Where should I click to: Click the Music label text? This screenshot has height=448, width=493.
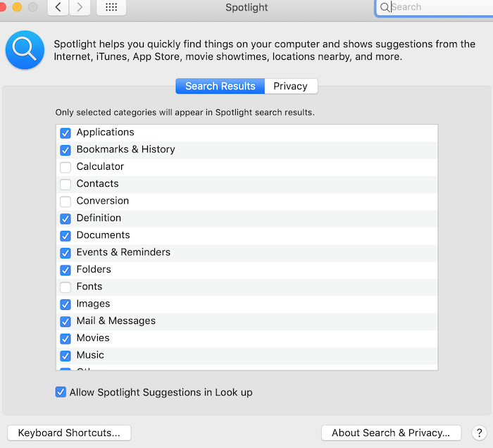coord(90,355)
